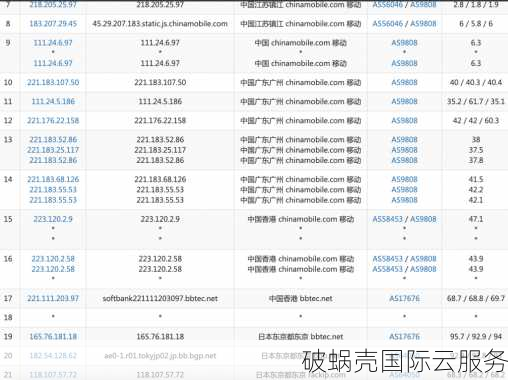Open the AS9808 link in hop 10
The height and width of the screenshot is (380, 508).
(x=404, y=82)
